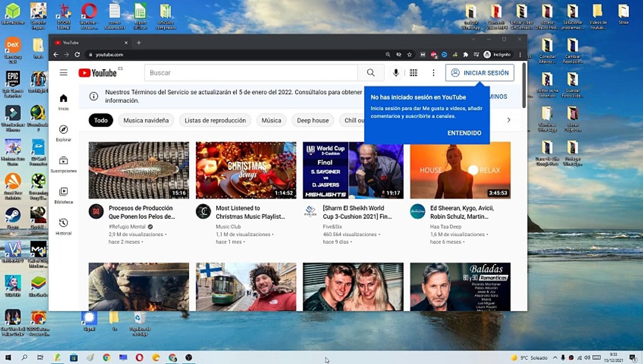
Task: Open Suscripciones in the sidebar
Action: pyautogui.click(x=63, y=164)
